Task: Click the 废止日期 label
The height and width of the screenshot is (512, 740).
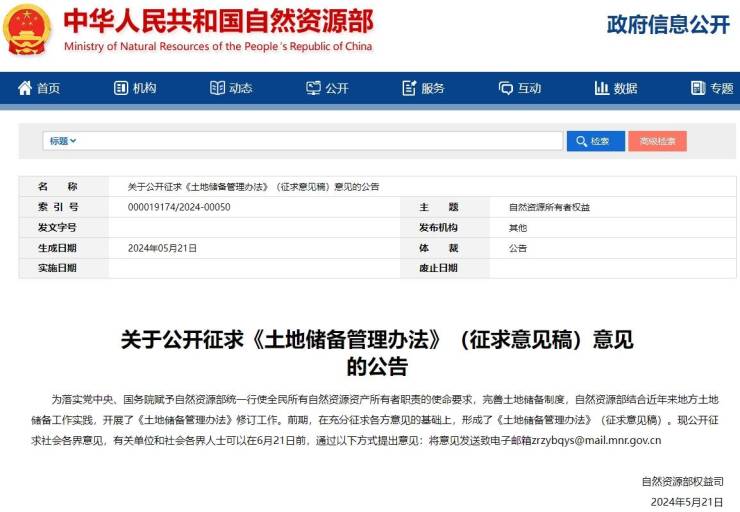Action: pos(438,268)
